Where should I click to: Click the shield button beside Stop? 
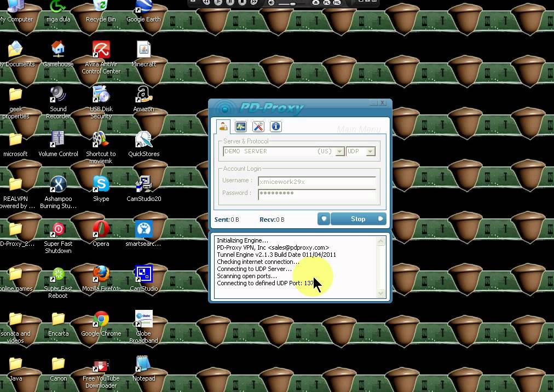click(324, 219)
